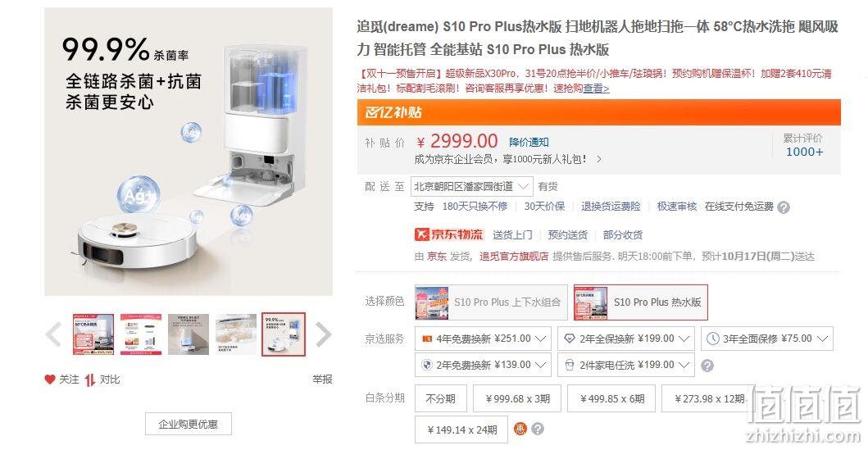Select S10 Pro Plus 上下水组合 option
This screenshot has height=450, width=868.
[x=491, y=302]
